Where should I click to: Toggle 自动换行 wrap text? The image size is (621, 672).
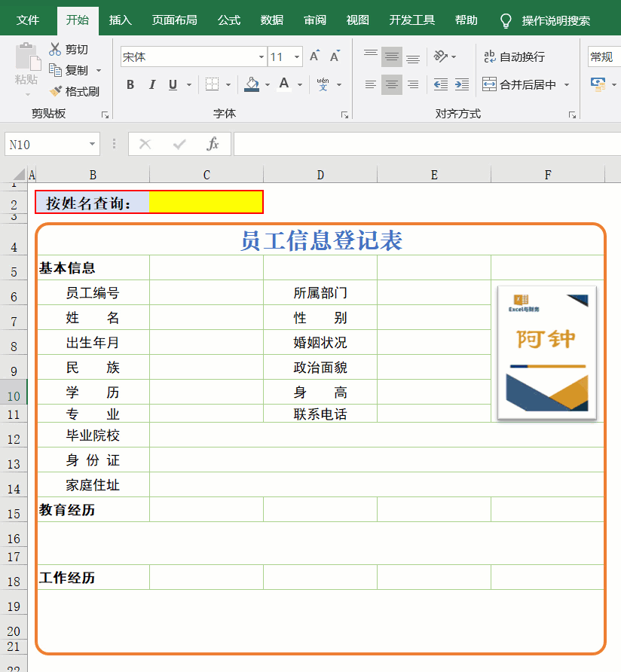coord(514,57)
